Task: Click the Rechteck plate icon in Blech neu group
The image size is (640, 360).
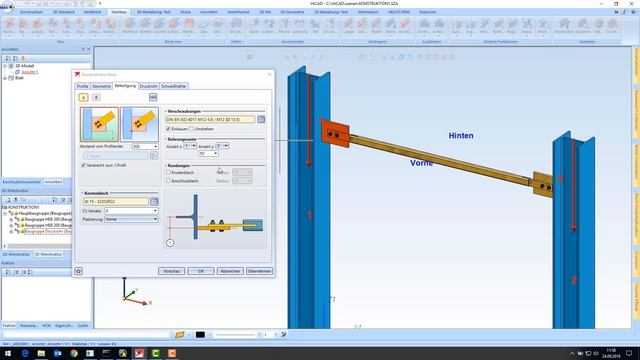Action: (x=130, y=26)
